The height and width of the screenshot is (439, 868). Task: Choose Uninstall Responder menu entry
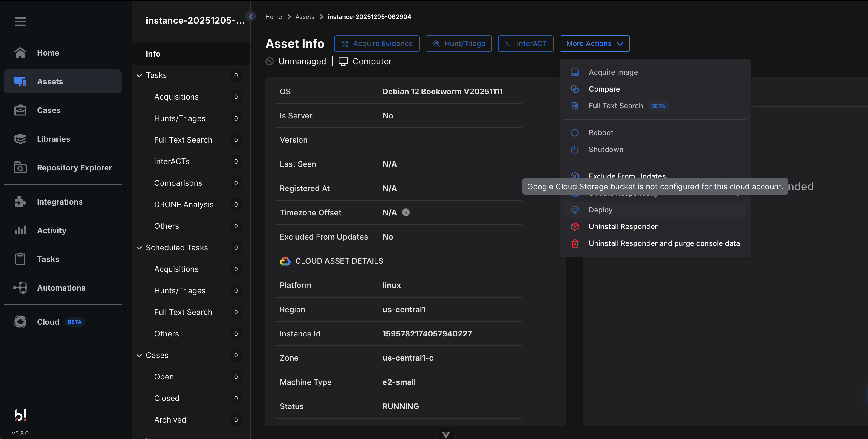click(623, 227)
